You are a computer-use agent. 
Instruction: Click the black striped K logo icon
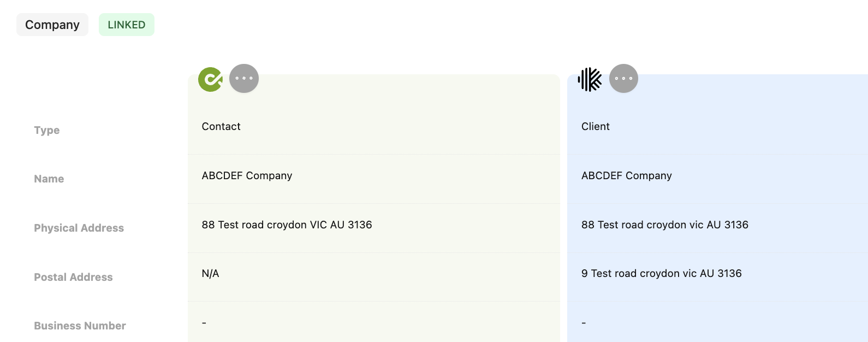590,79
